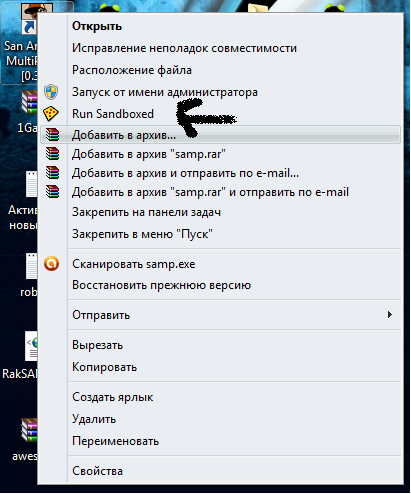Select the rob text file desktop icon
Screen dimensions: 411x494
point(29,275)
